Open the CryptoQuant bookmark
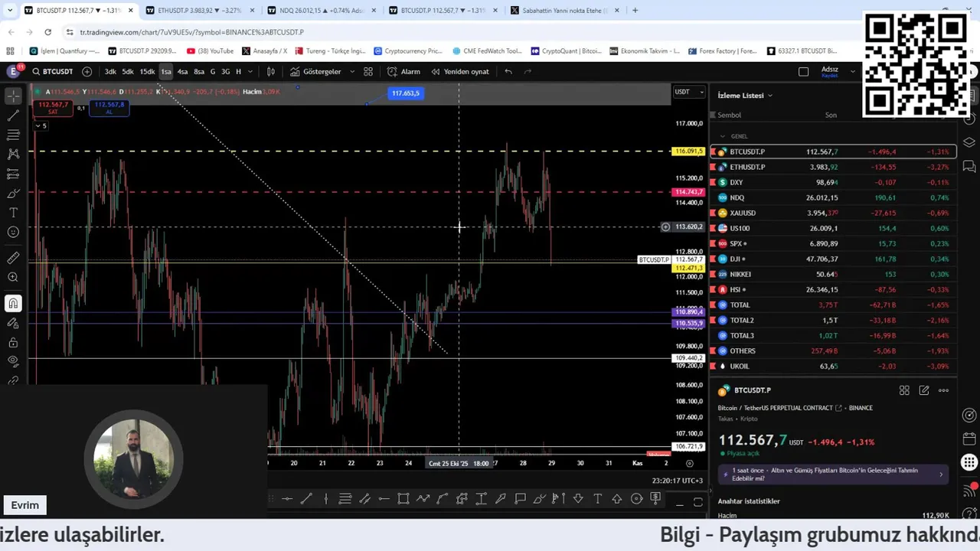The width and height of the screenshot is (980, 551). [566, 51]
